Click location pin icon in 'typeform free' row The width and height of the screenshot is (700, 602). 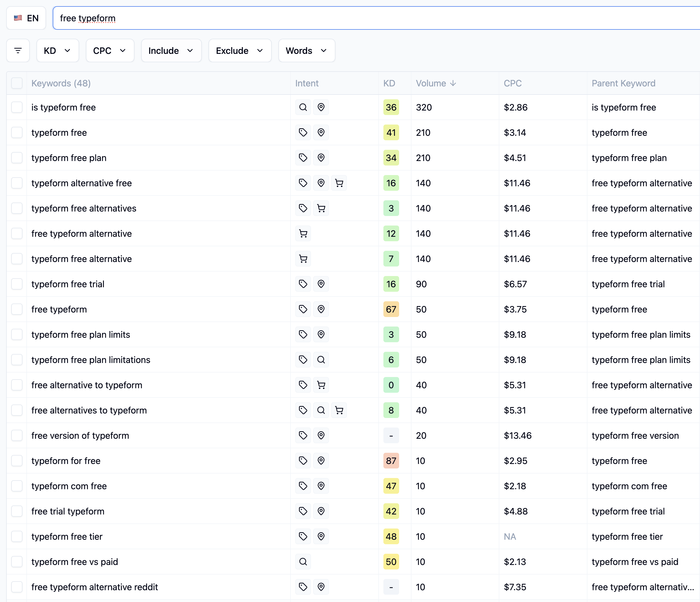[x=321, y=132]
